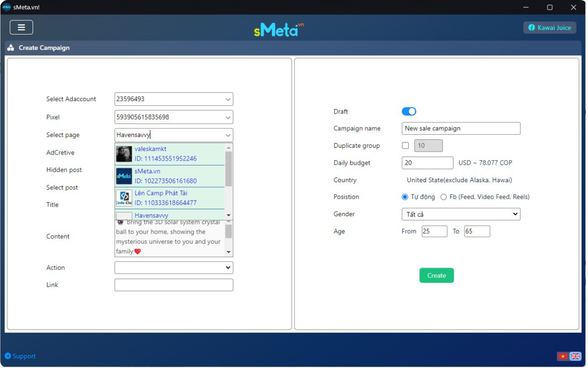
Task: Toggle the Draft switch off
Action: click(x=409, y=111)
